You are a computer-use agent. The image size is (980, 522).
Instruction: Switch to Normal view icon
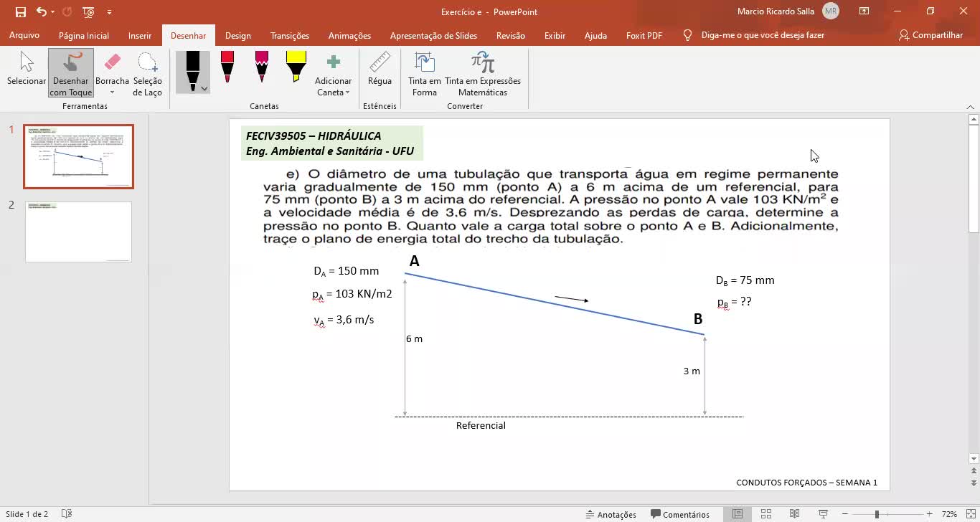tap(737, 514)
